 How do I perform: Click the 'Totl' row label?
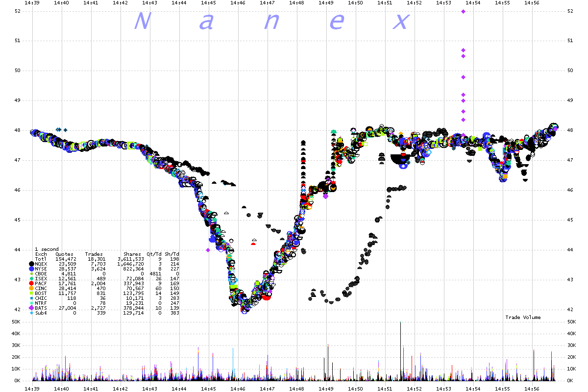pos(41,259)
